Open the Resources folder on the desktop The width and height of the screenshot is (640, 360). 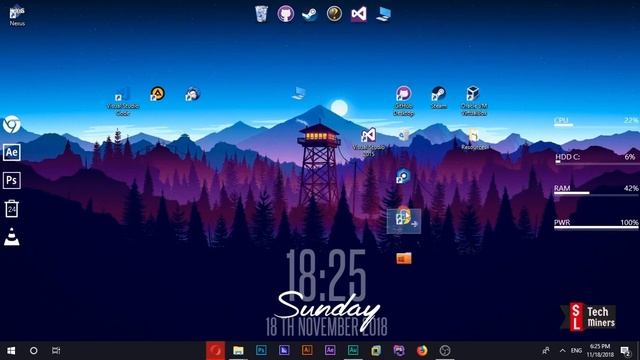point(474,140)
